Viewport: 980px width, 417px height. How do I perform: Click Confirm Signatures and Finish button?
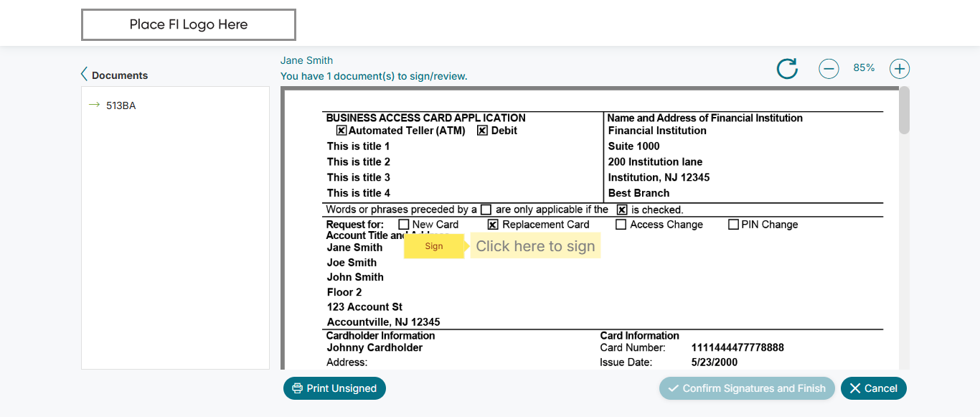point(747,388)
